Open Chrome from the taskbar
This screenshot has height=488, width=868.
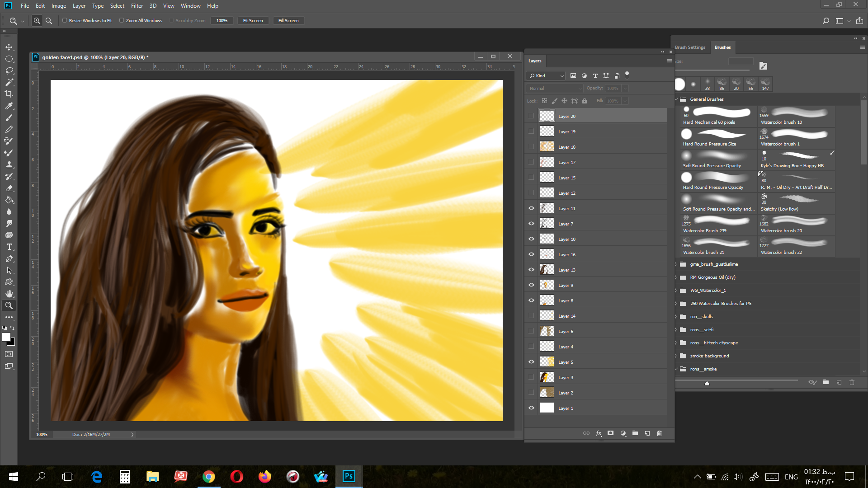click(x=209, y=477)
